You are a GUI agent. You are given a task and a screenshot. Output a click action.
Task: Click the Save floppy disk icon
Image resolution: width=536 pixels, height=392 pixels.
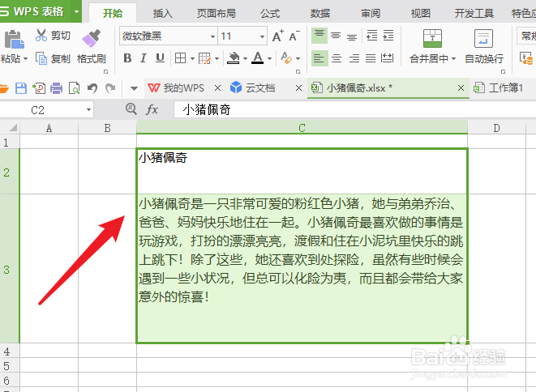coord(21,88)
